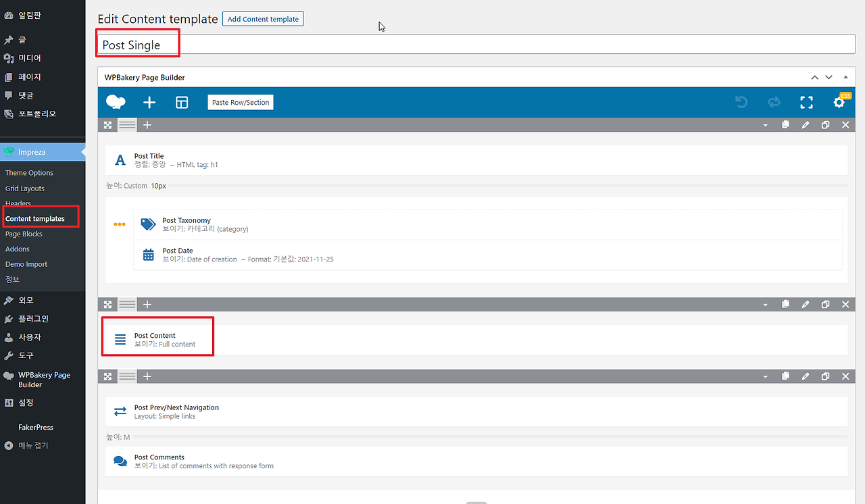Open the templates panel icon in toolbar
Screen dimensions: 865x504
click(182, 102)
